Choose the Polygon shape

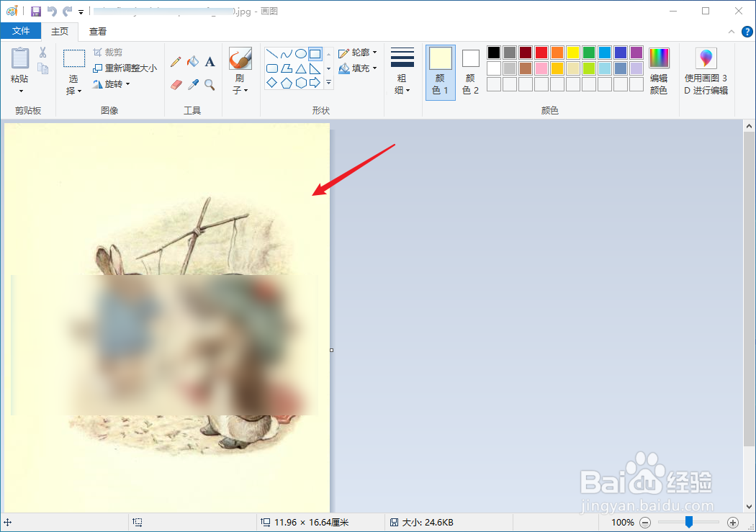click(x=287, y=68)
